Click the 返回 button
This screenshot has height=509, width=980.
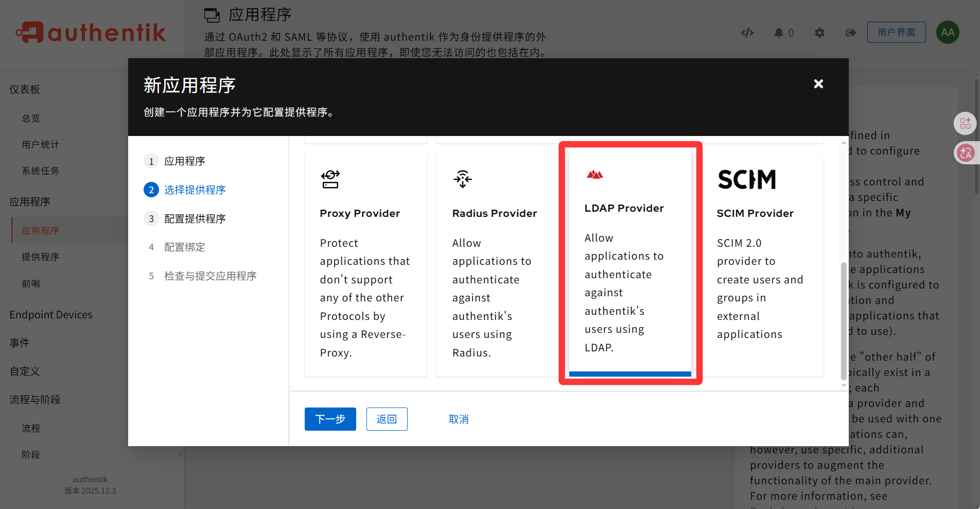[387, 419]
